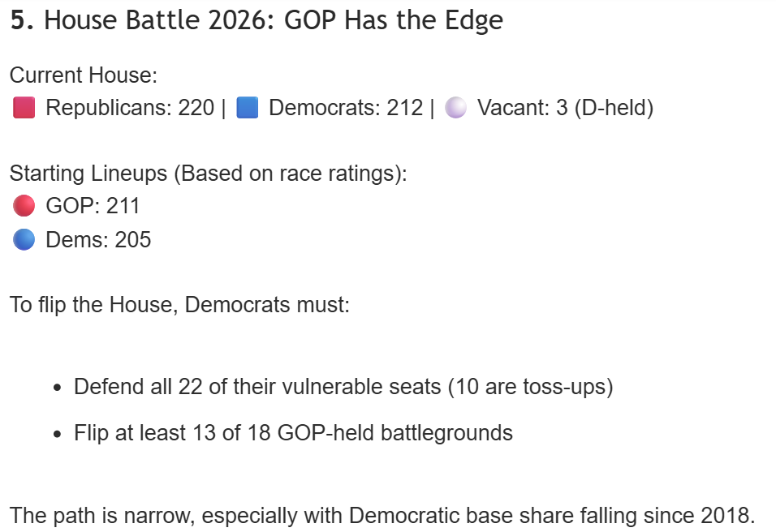Click the 'Democrats: 212' text
776x532 pixels.
pyautogui.click(x=346, y=108)
